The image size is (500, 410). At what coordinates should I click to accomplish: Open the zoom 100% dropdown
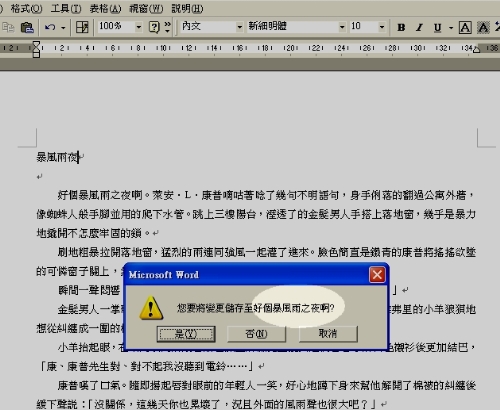tap(139, 27)
